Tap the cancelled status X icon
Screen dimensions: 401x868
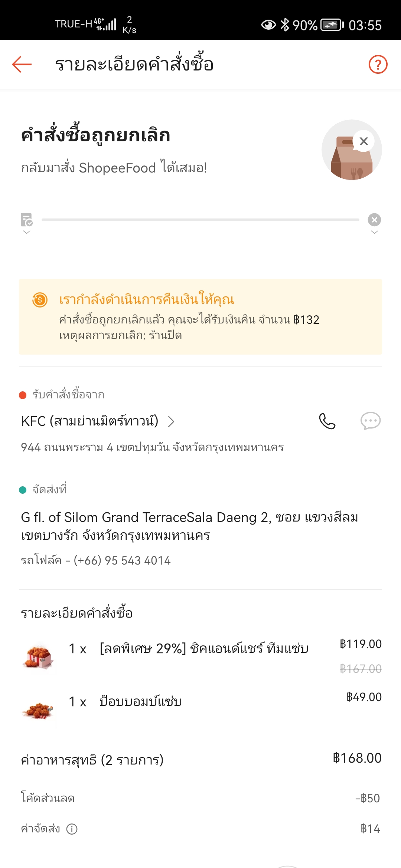click(374, 220)
